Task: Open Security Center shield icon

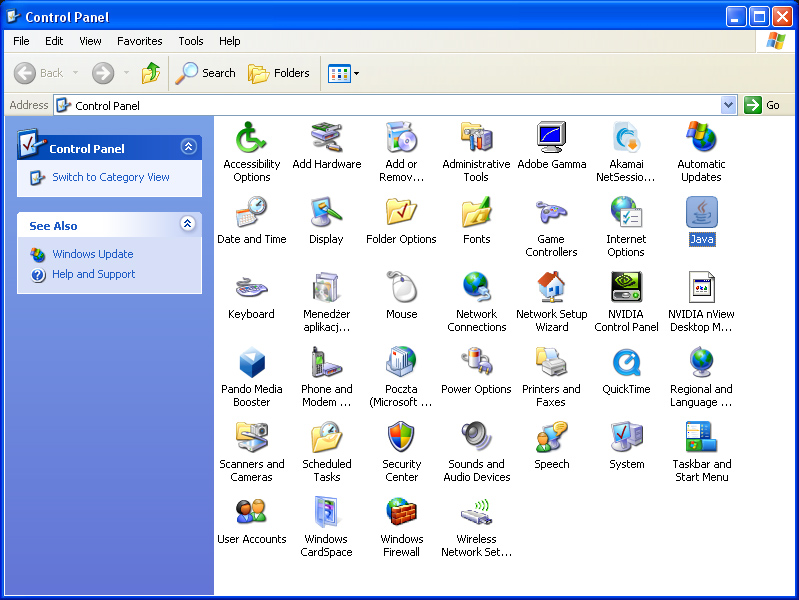Action: [x=401, y=437]
